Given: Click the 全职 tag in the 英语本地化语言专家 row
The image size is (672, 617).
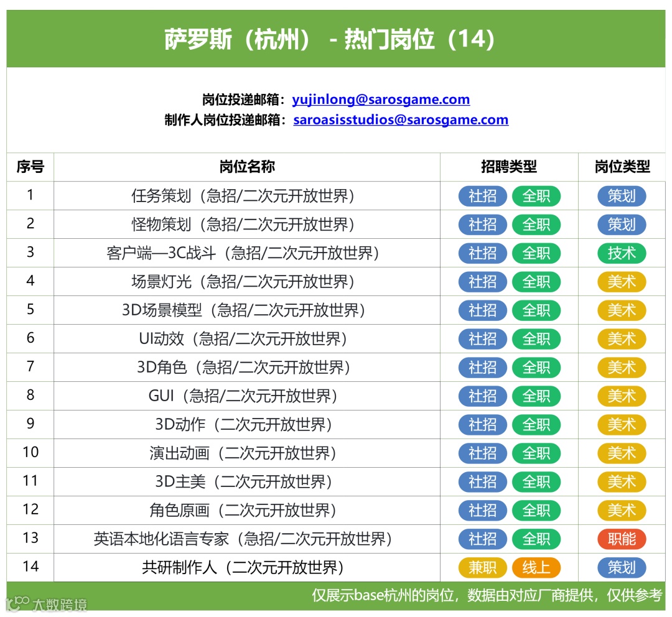Looking at the screenshot, I should point(536,539).
